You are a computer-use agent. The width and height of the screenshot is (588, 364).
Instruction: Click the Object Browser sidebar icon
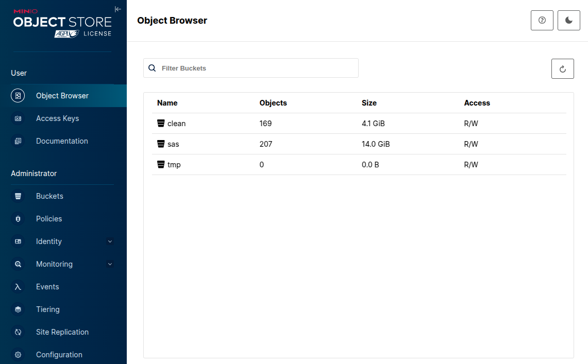point(18,96)
